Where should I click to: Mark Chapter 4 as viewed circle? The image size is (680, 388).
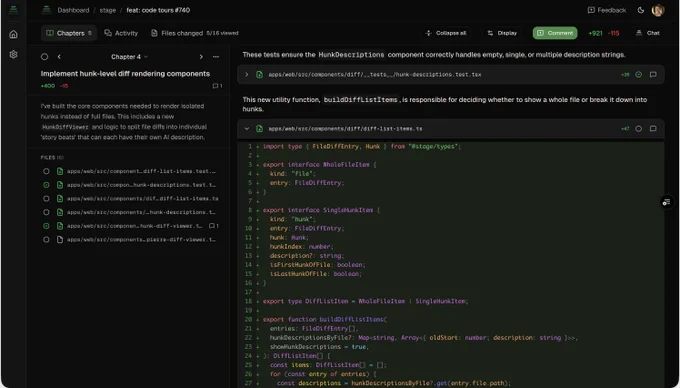(44, 57)
